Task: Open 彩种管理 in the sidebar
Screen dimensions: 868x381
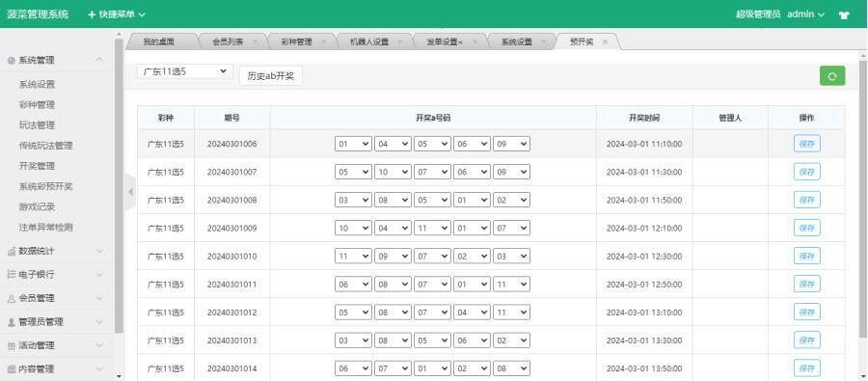Action: [x=37, y=105]
